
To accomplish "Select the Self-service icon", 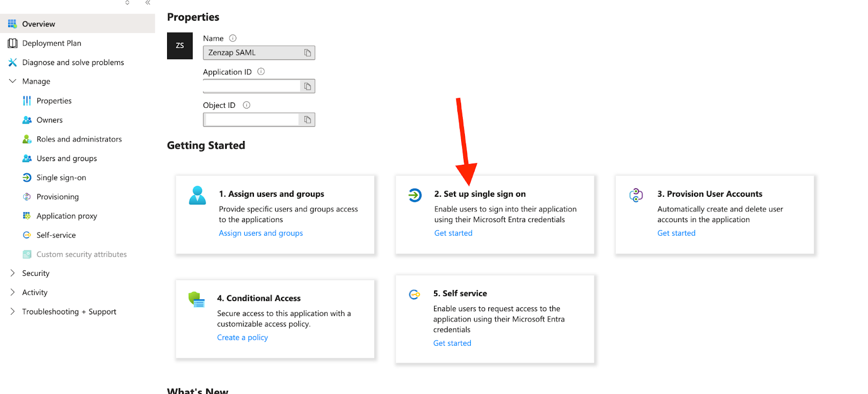I will [x=27, y=235].
